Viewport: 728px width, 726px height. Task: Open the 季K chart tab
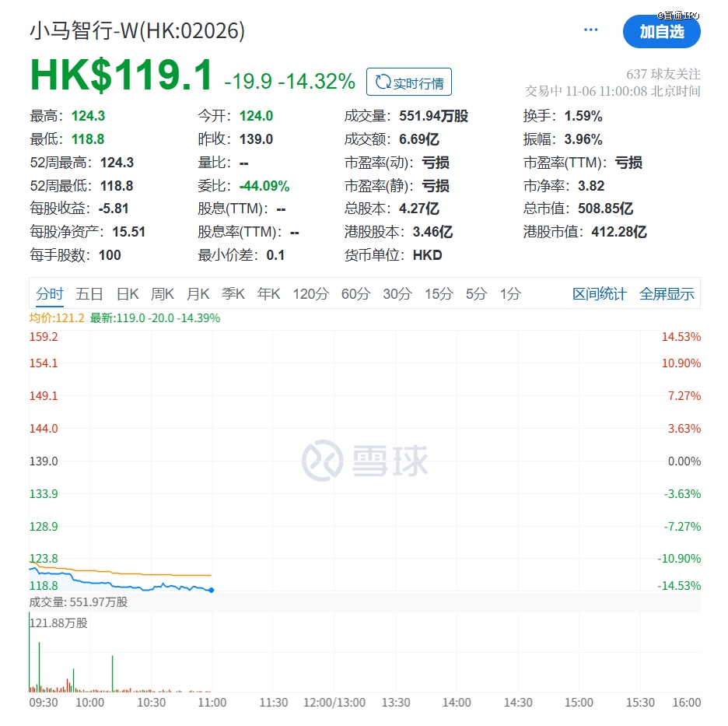[233, 294]
